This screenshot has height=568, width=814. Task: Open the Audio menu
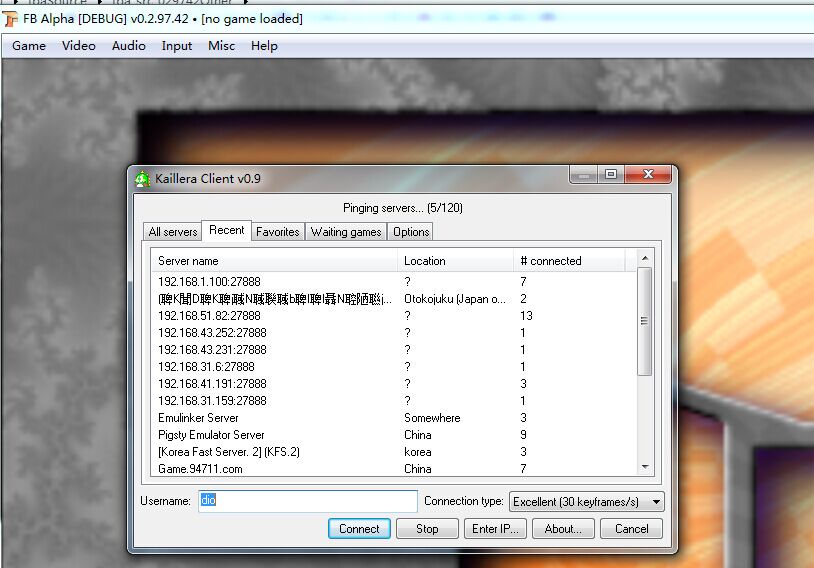coord(128,46)
